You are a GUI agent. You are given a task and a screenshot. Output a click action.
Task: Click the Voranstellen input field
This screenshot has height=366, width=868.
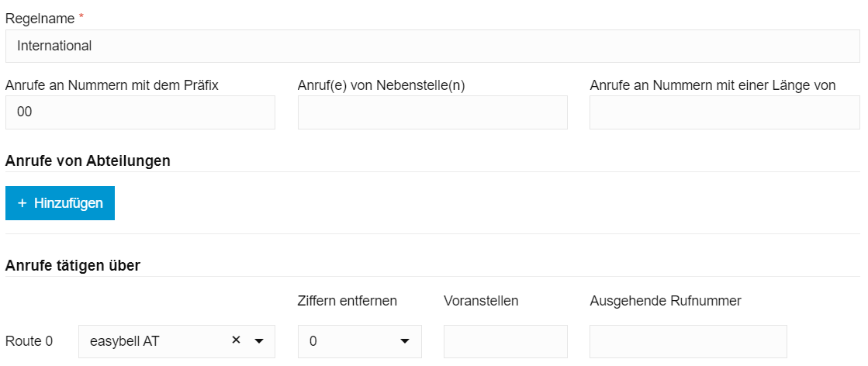[505, 341]
